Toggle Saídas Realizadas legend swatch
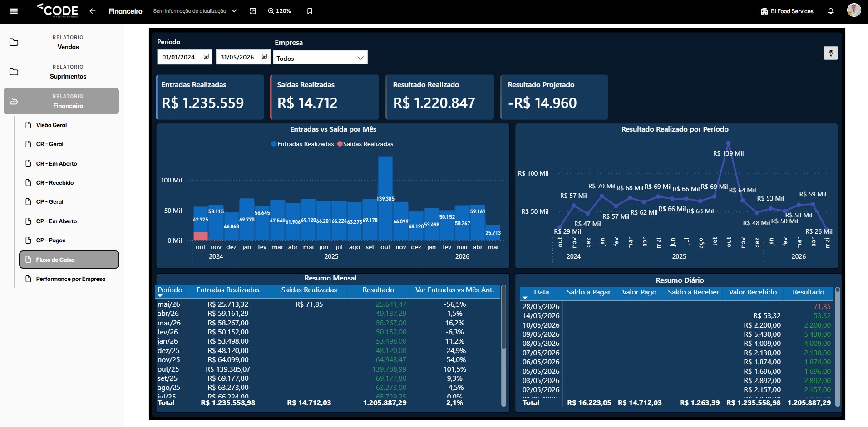The width and height of the screenshot is (868, 427). (x=340, y=144)
